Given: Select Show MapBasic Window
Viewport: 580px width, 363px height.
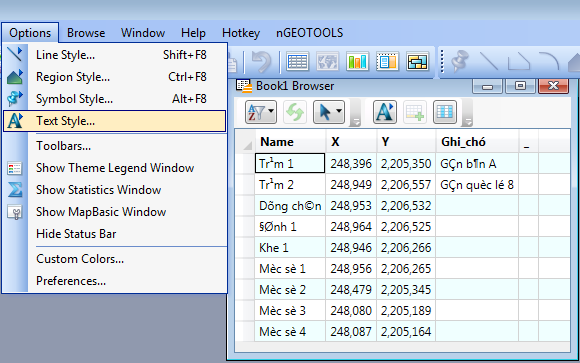Looking at the screenshot, I should point(115,212).
